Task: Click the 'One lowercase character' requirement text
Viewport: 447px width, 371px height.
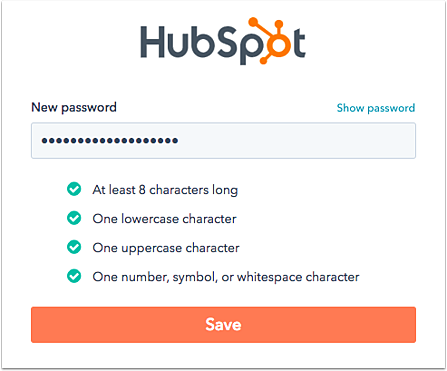Action: click(165, 219)
